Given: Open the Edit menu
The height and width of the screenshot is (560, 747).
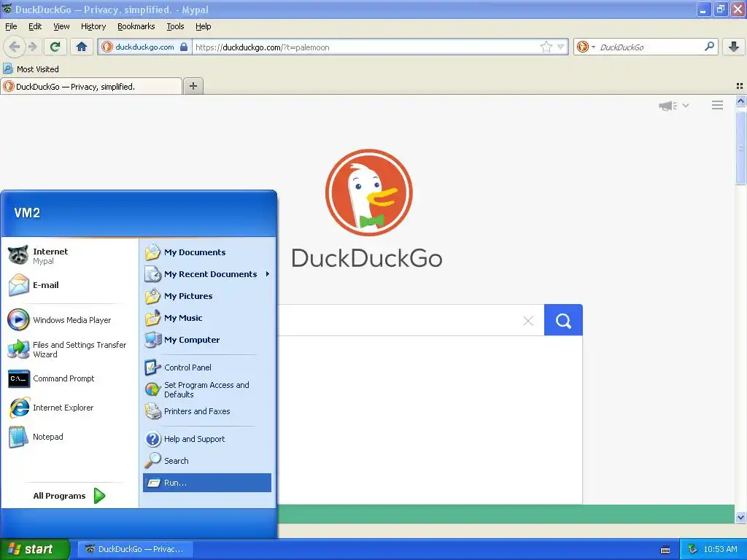Looking at the screenshot, I should click(35, 26).
